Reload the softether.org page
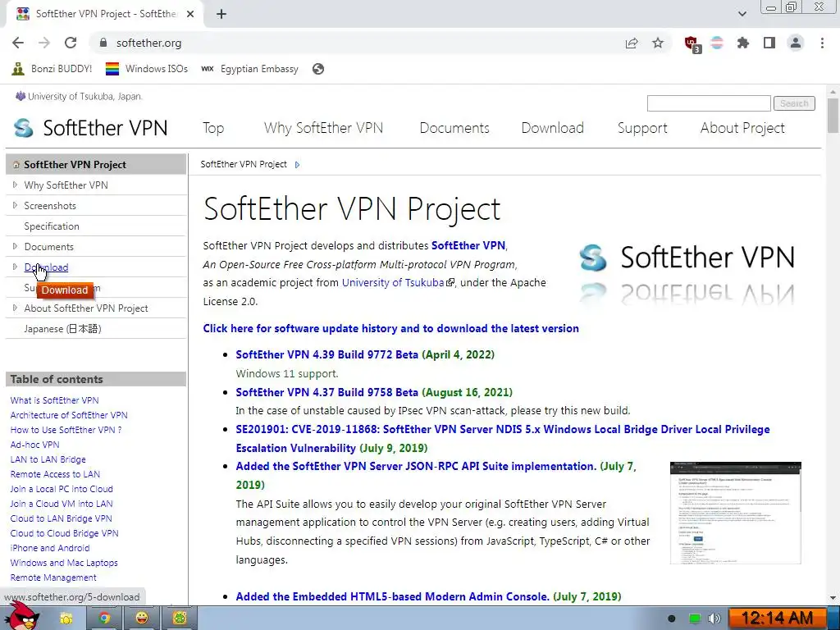Image resolution: width=840 pixels, height=630 pixels. [x=71, y=43]
